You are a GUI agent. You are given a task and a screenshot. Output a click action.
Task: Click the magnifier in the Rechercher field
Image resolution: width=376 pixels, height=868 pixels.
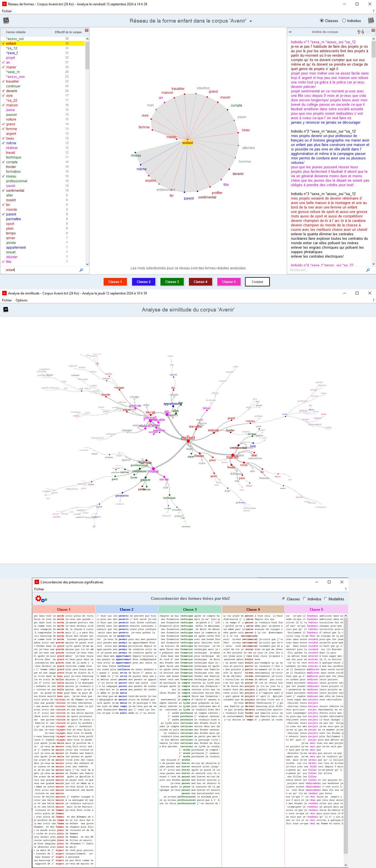(x=368, y=270)
